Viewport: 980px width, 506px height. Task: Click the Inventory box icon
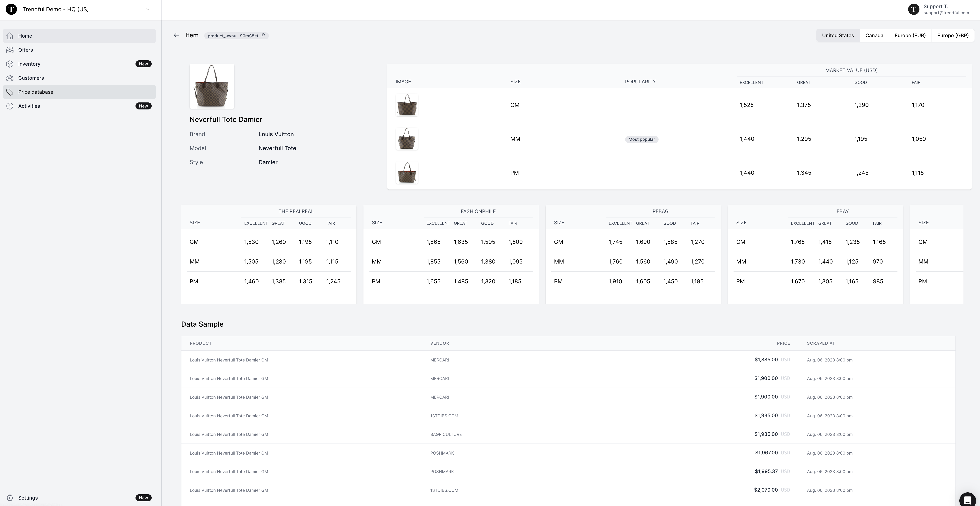10,64
